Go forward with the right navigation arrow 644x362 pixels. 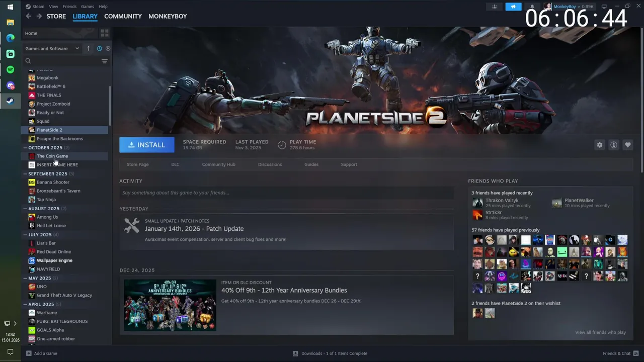tap(39, 16)
